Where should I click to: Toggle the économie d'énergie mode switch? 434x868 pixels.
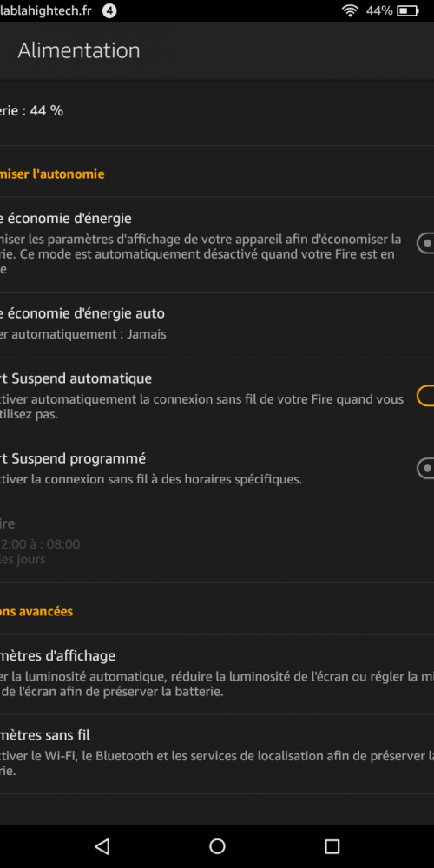pyautogui.click(x=425, y=242)
